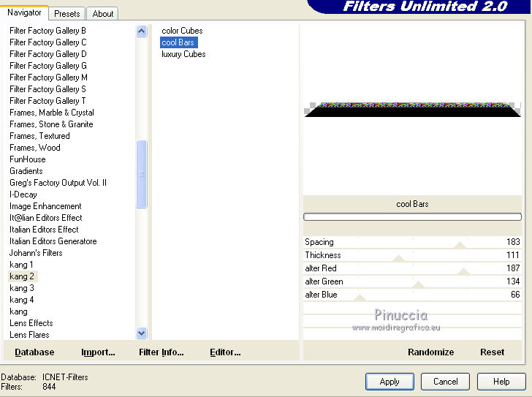The height and width of the screenshot is (397, 532).
Task: Select It@lian Editors Effect category
Action: pos(46,218)
